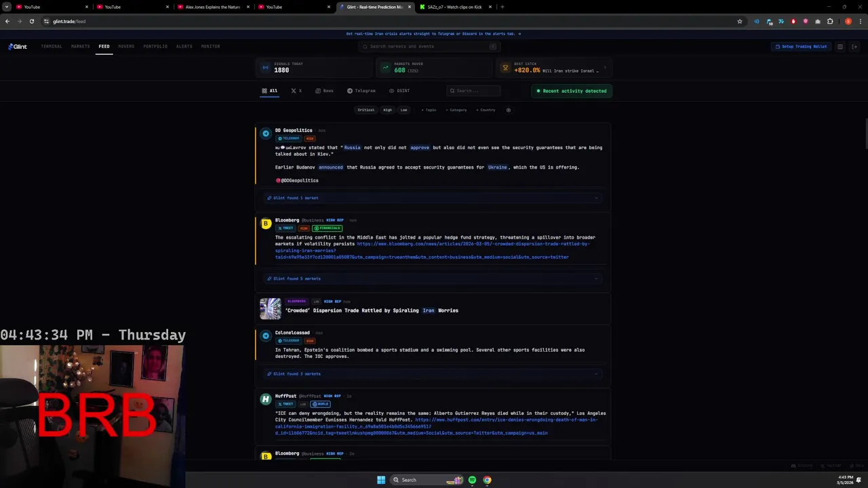868x488 pixels.
Task: Click the logout arrow icon in Glint header
Action: [854, 47]
